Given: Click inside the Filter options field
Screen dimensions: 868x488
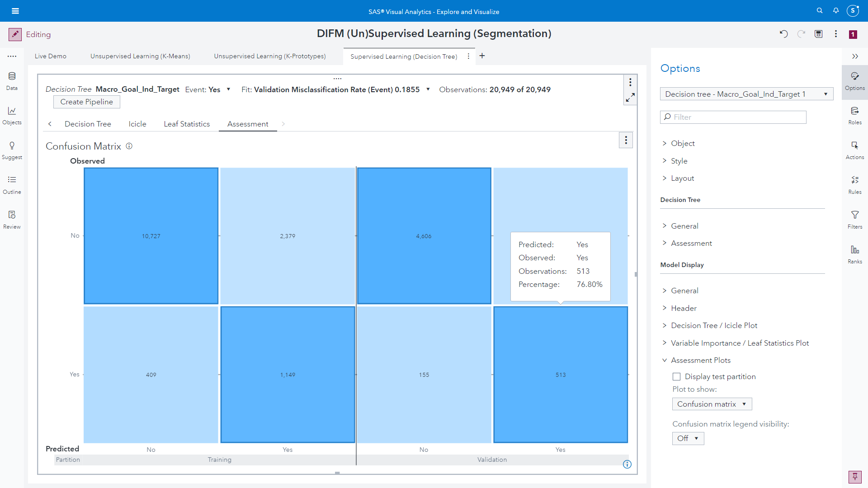Looking at the screenshot, I should tap(732, 117).
